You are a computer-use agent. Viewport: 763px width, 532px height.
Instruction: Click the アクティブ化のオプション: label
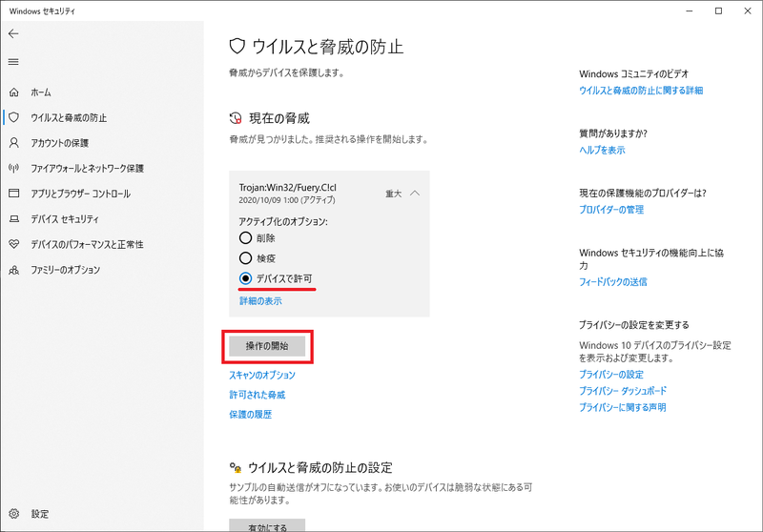(x=283, y=221)
